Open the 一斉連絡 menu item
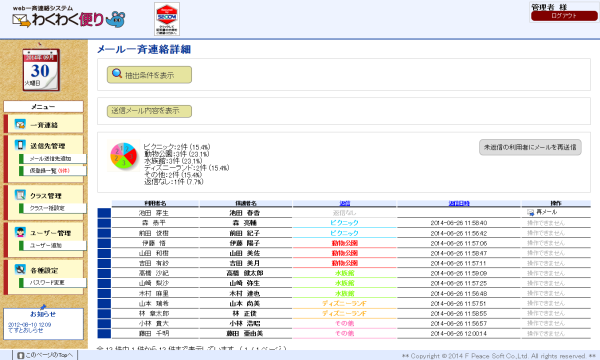 click(44, 124)
